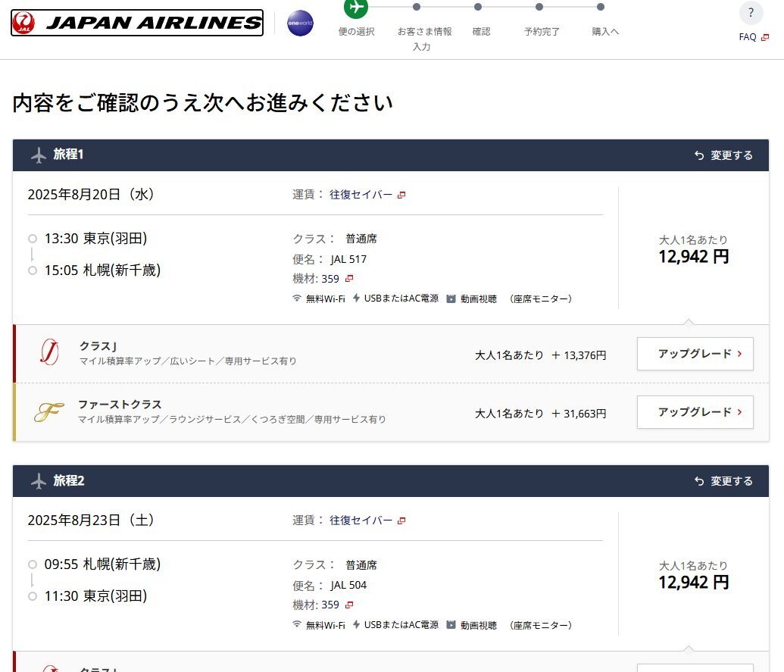Click the green airplane step icon
The width and height of the screenshot is (784, 672).
pos(356,7)
